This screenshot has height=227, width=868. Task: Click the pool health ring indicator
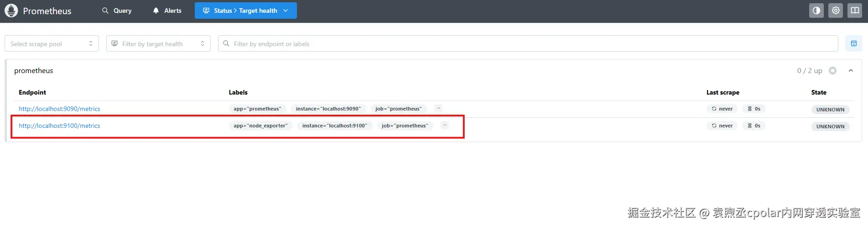[833, 71]
